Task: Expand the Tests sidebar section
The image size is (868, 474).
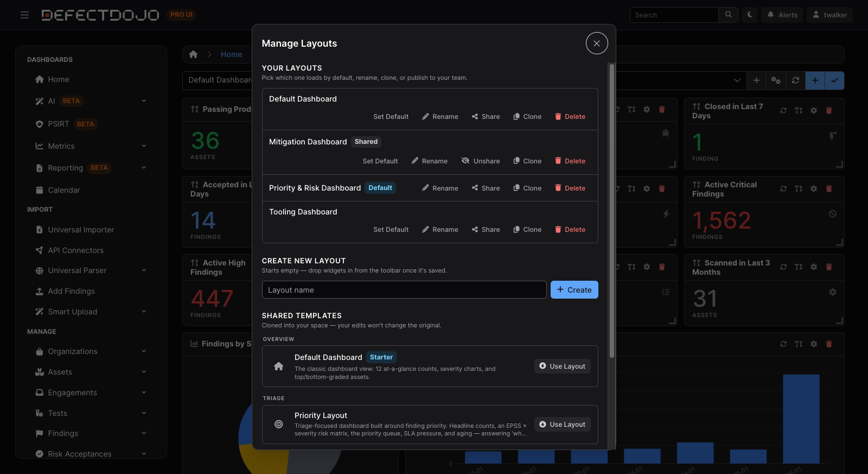Action: pos(144,413)
